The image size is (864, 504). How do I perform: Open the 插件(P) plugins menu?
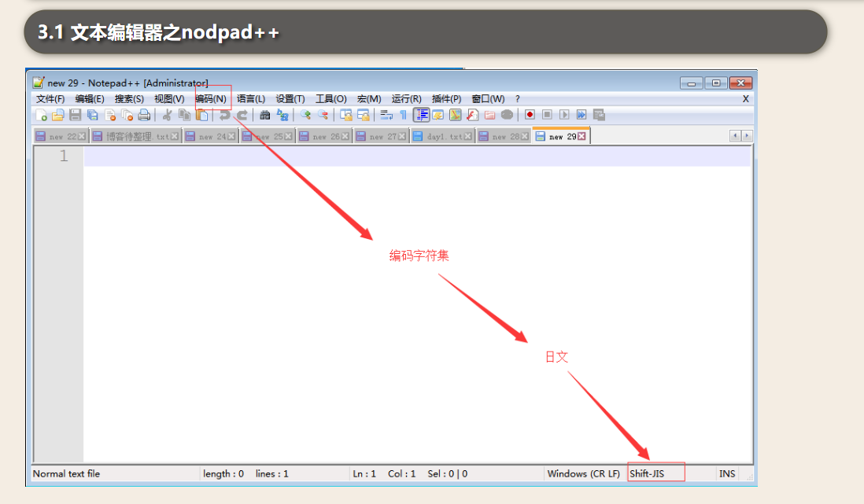pyautogui.click(x=446, y=98)
